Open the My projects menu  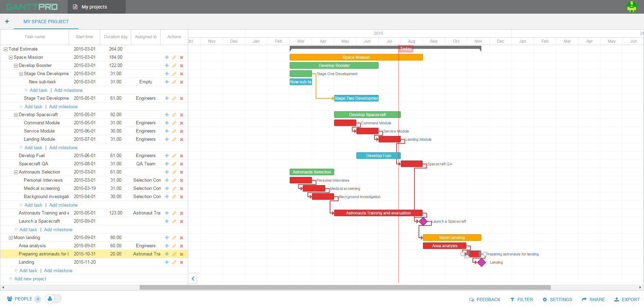[94, 7]
